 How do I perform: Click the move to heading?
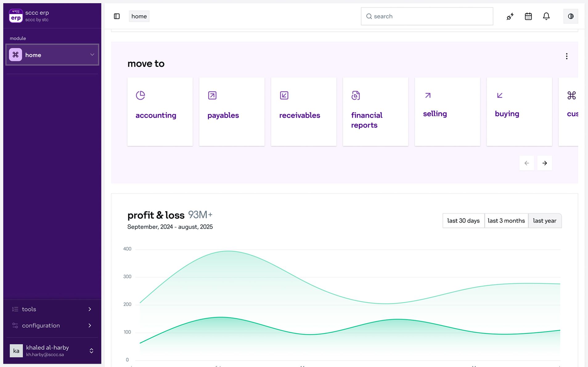[146, 64]
